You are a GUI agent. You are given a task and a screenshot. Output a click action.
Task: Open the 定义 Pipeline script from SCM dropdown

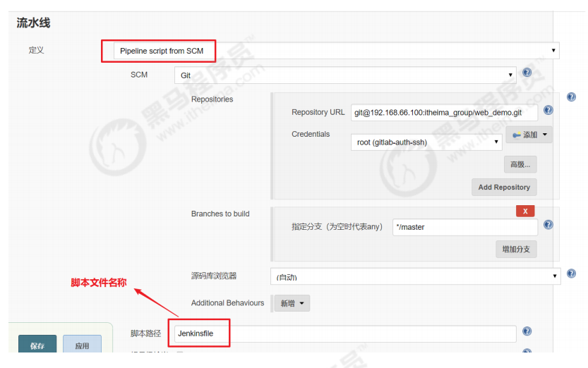pos(337,51)
